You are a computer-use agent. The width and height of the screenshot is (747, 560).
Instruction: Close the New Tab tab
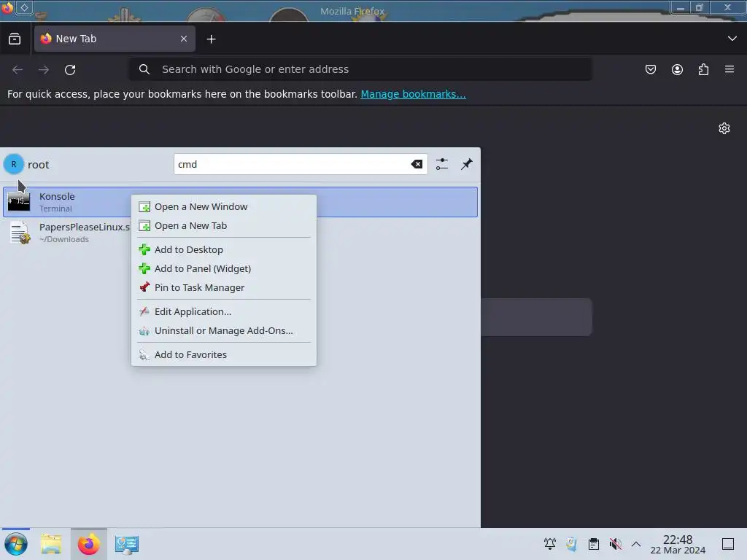[x=184, y=39]
